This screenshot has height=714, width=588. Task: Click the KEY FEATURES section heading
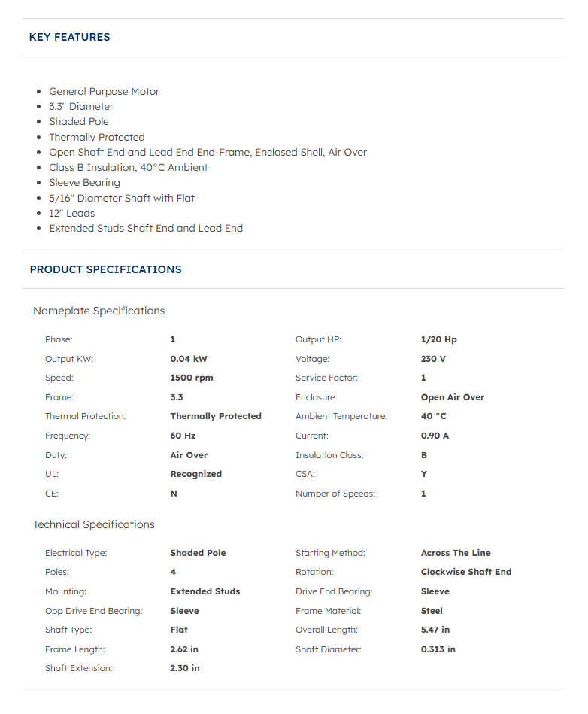[70, 37]
